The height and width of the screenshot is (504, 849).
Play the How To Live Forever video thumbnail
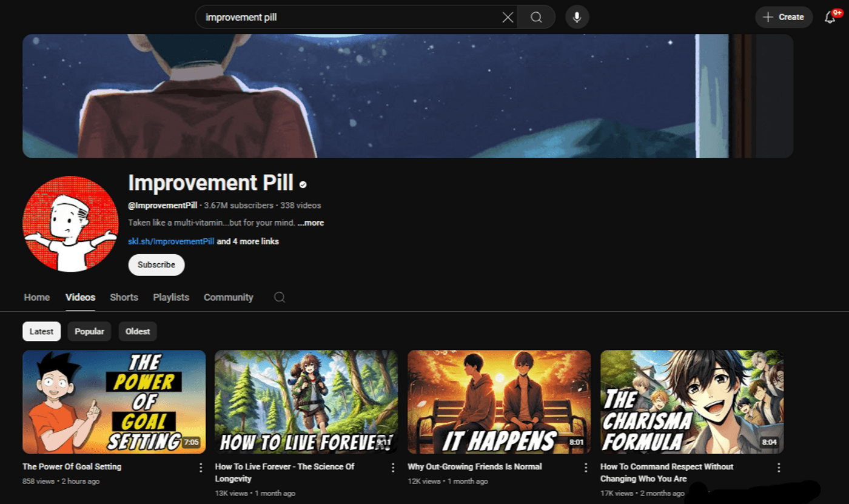[306, 402]
